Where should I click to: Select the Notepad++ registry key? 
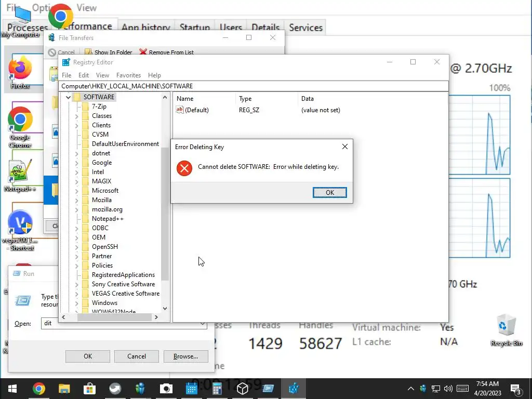108,219
